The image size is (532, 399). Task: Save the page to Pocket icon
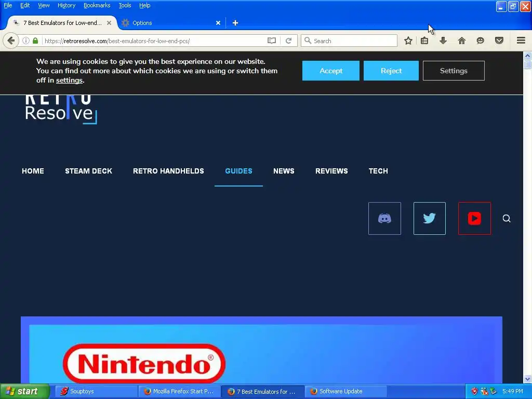click(x=499, y=41)
